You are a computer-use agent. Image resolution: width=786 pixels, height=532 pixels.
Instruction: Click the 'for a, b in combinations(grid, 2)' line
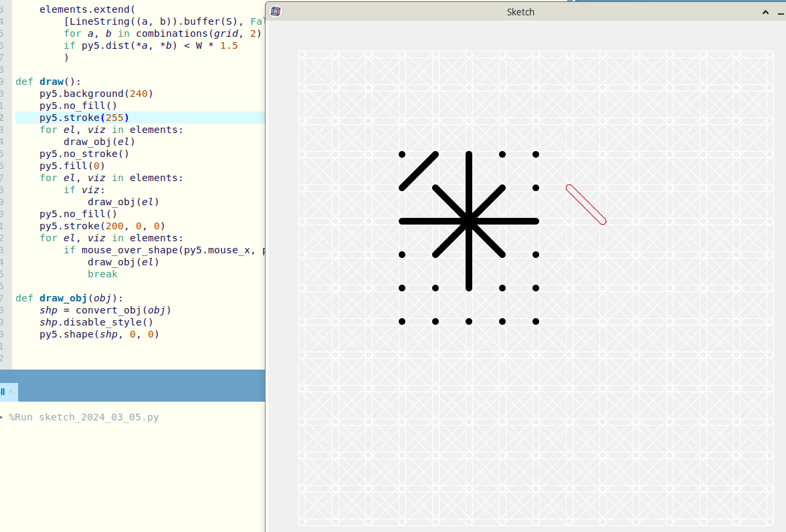click(x=163, y=33)
